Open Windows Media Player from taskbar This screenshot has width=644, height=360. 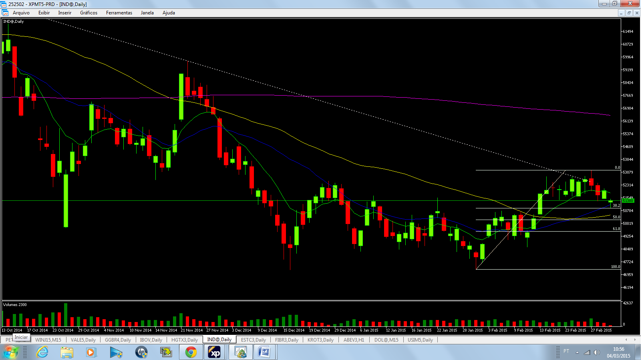pos(91,352)
